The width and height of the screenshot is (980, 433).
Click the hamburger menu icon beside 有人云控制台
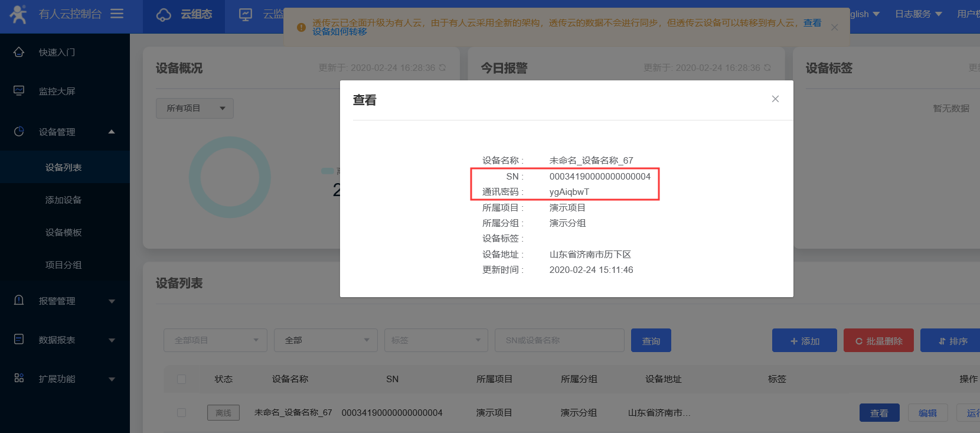click(x=117, y=14)
